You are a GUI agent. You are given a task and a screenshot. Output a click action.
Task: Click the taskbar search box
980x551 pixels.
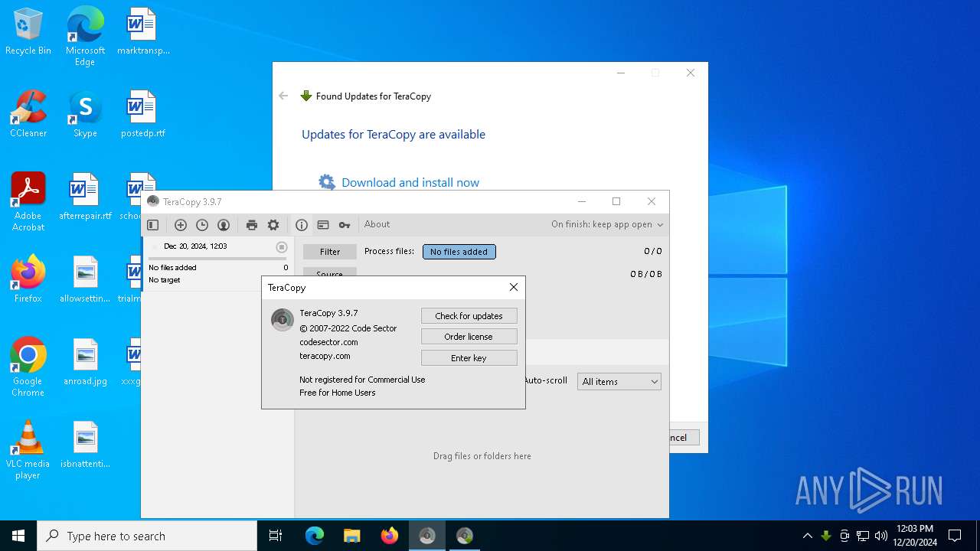[x=147, y=536]
